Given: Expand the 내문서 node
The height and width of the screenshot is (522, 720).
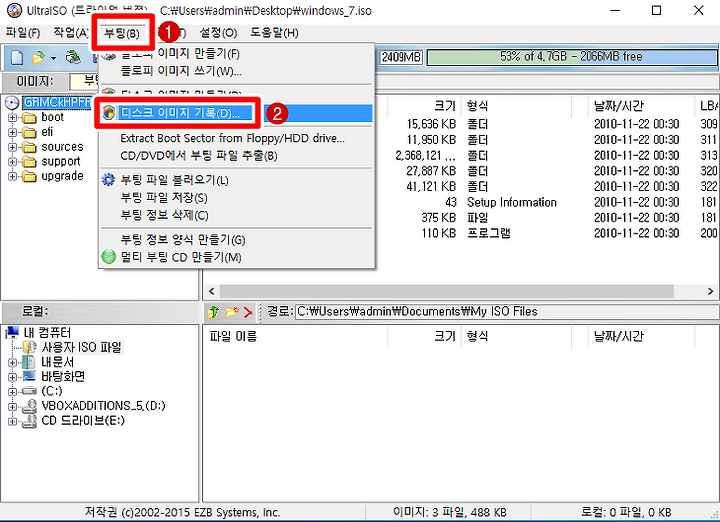Looking at the screenshot, I should [x=12, y=363].
